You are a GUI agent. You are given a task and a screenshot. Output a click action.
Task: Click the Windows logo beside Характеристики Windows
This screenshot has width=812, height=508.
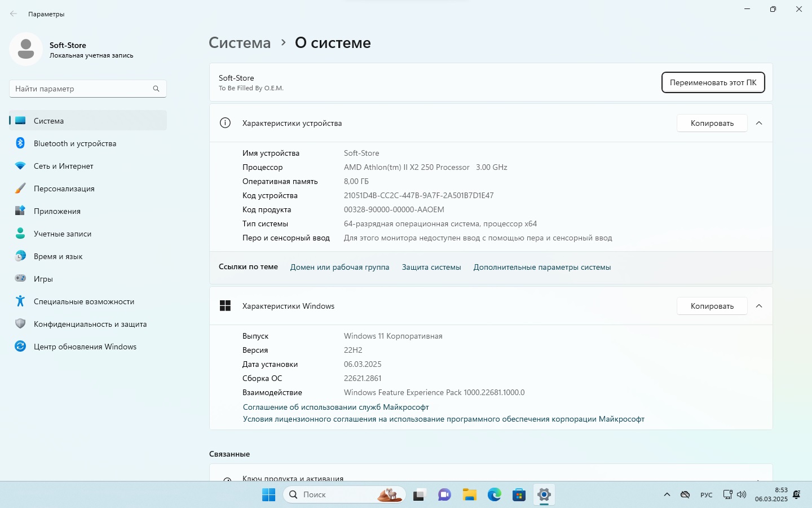(x=225, y=306)
